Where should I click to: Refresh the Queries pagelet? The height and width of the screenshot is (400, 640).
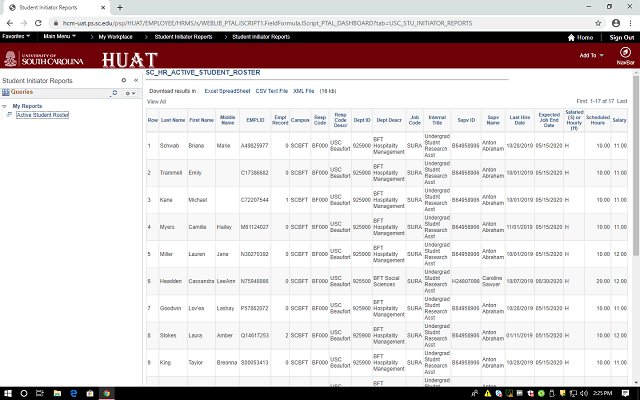point(114,93)
